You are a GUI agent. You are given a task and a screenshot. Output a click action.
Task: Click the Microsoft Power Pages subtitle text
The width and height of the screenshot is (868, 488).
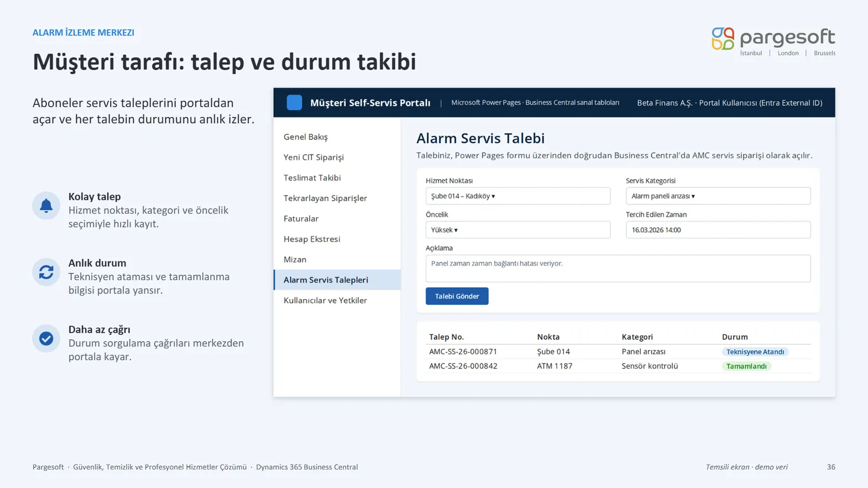click(x=535, y=103)
